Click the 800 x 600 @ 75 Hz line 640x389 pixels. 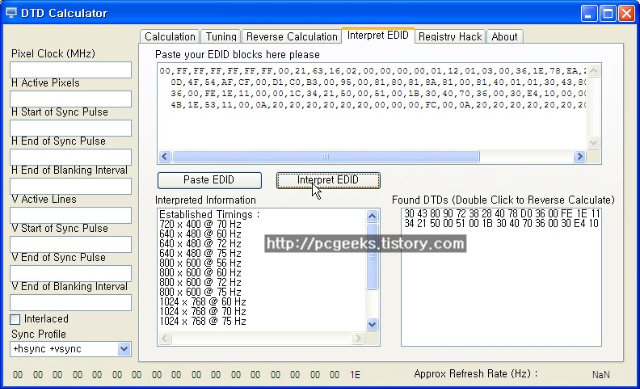coord(200,292)
